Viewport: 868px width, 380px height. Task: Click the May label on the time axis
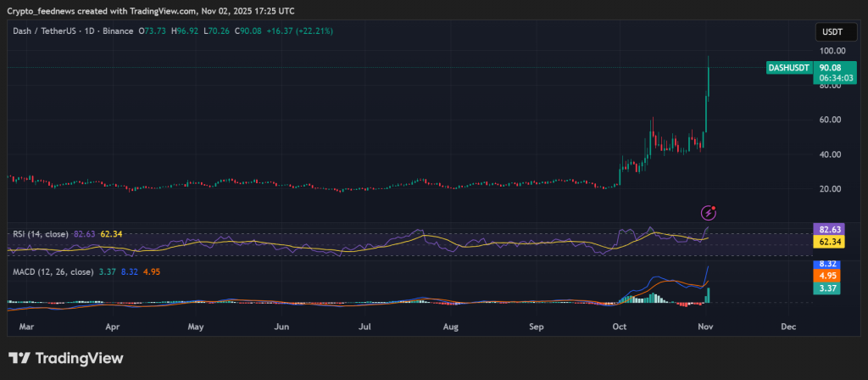(197, 327)
